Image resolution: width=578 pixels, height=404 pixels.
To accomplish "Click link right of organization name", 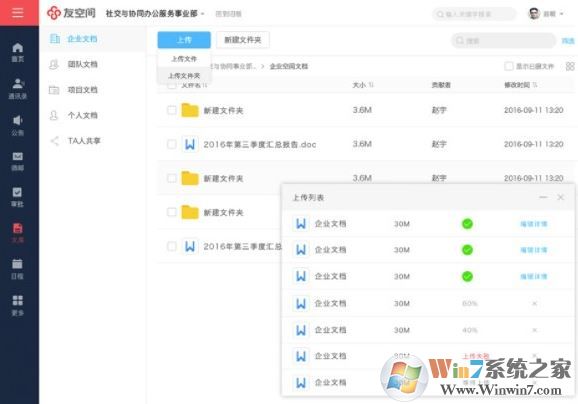I will point(228,14).
